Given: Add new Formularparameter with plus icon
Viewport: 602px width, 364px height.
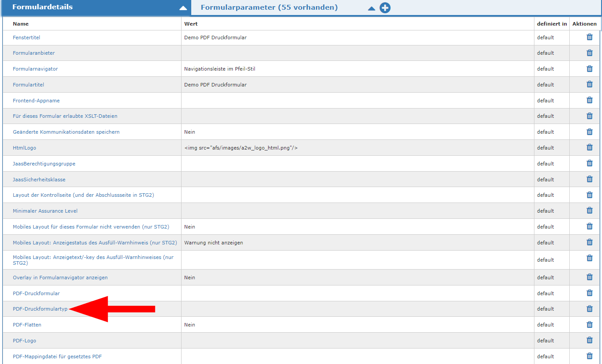Looking at the screenshot, I should 385,8.
